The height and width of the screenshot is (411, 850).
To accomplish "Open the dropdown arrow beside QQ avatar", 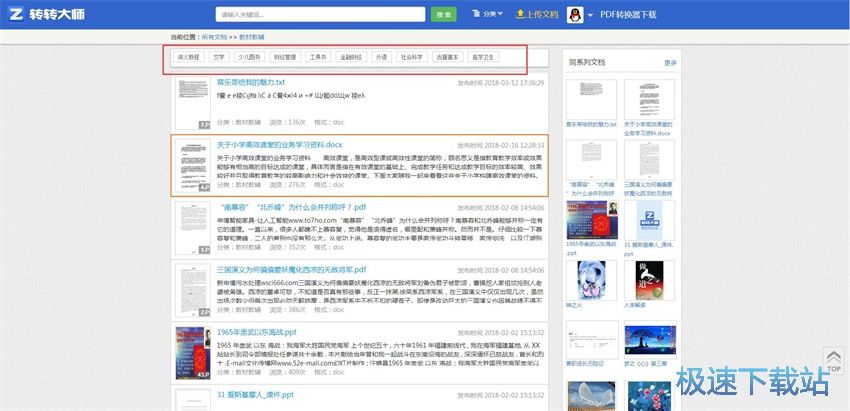I will point(590,15).
